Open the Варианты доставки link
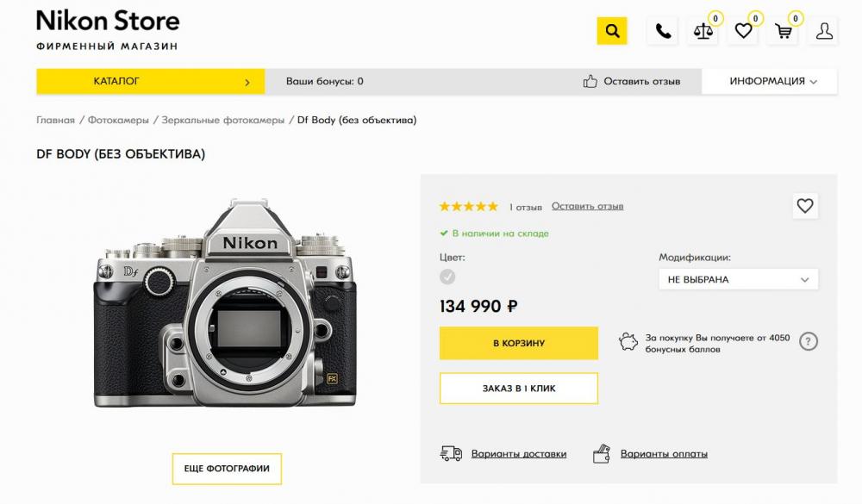 (x=518, y=453)
